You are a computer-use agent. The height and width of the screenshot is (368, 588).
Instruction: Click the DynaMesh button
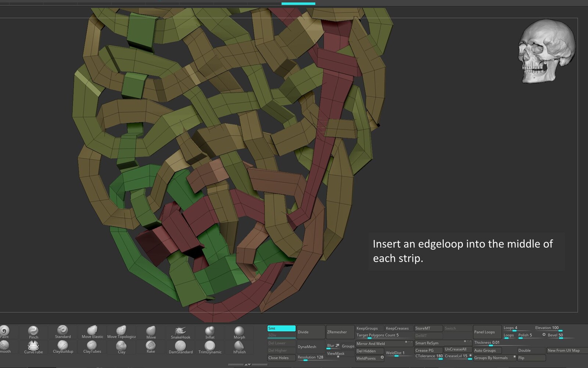[x=311, y=347]
